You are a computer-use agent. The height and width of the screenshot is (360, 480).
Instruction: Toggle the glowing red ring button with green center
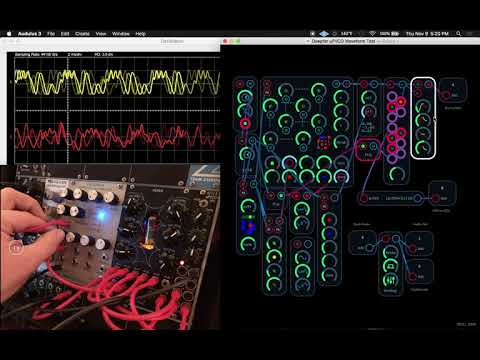pyautogui.click(x=245, y=124)
